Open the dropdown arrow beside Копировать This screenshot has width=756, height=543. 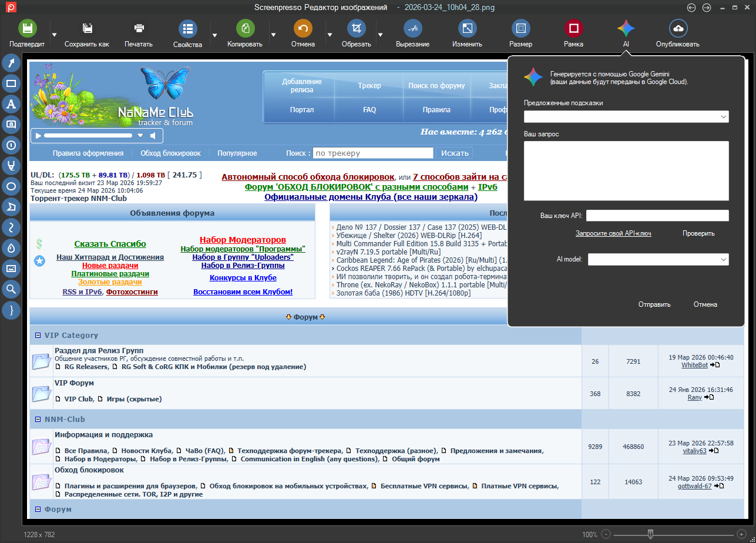pos(273,35)
